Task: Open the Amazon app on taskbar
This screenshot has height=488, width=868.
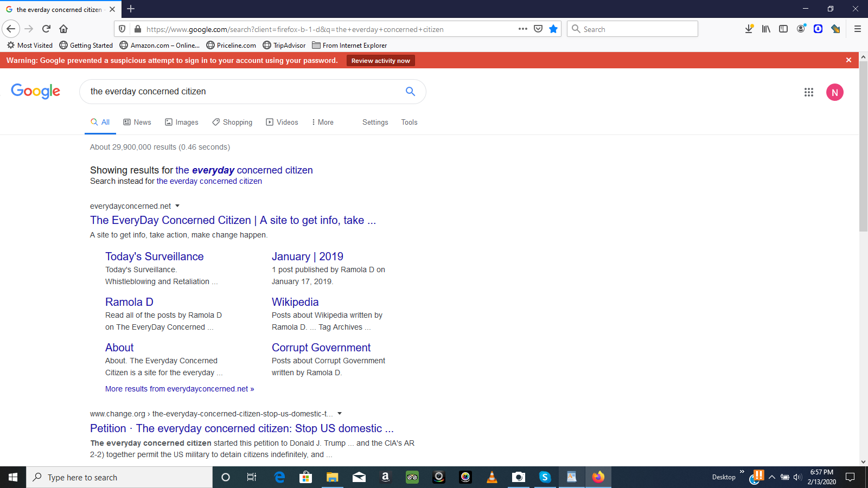Action: click(386, 477)
